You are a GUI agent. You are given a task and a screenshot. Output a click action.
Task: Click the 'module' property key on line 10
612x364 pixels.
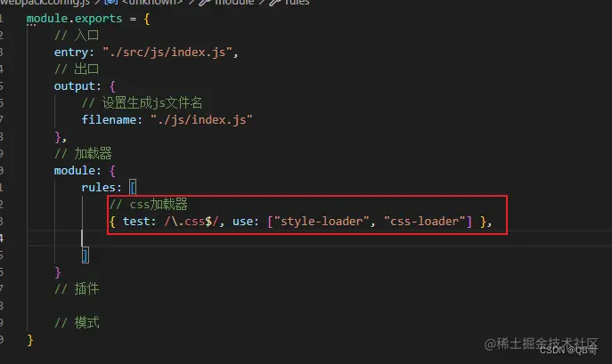pos(75,171)
